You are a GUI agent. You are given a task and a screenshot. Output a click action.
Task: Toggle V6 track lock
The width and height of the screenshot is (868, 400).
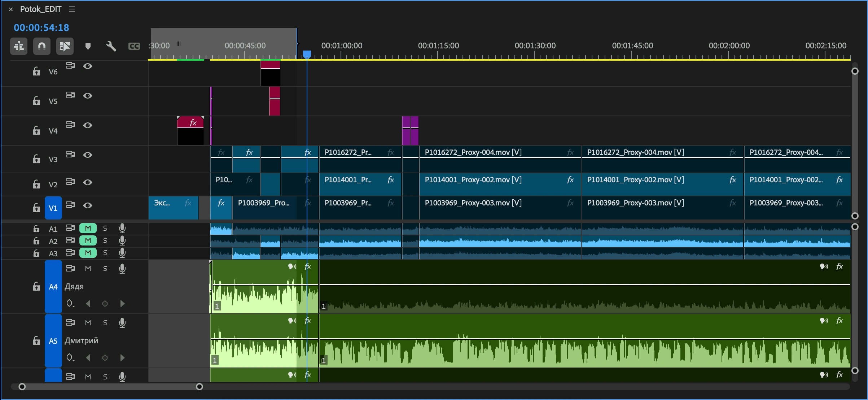point(36,71)
